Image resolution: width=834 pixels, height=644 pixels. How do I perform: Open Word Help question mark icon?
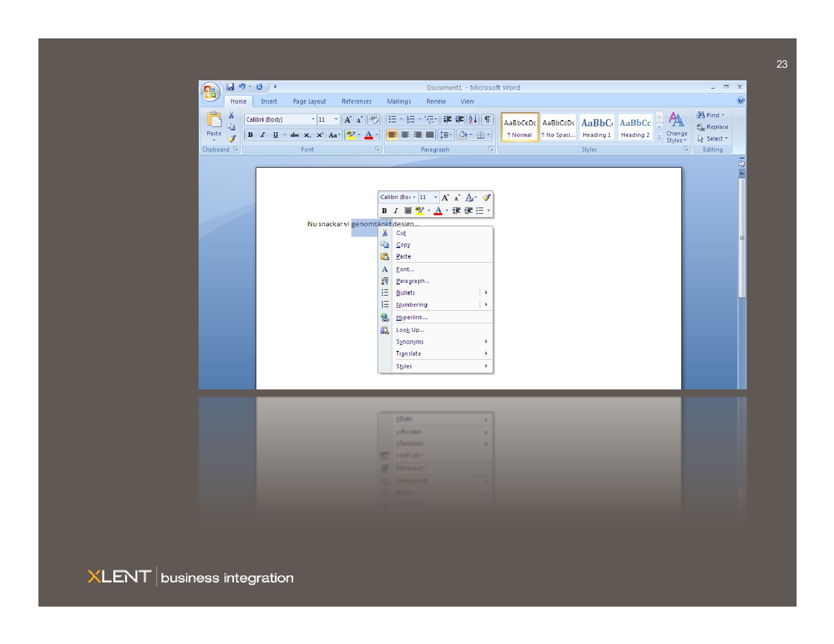pos(740,101)
